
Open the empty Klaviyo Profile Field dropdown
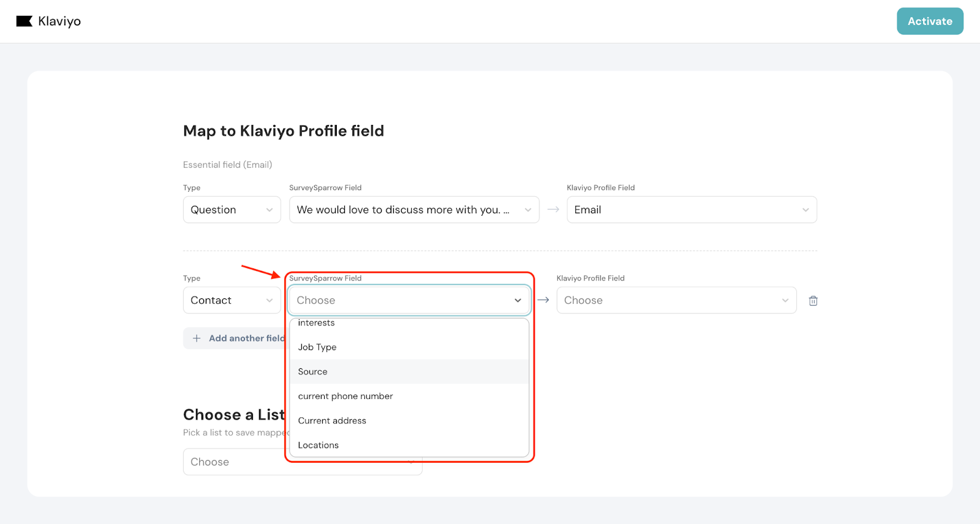[x=676, y=300]
